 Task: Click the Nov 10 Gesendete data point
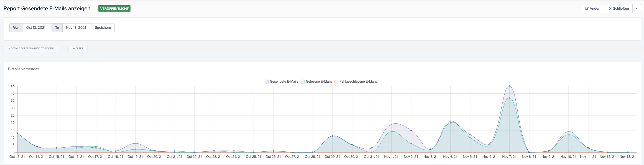click(568, 132)
